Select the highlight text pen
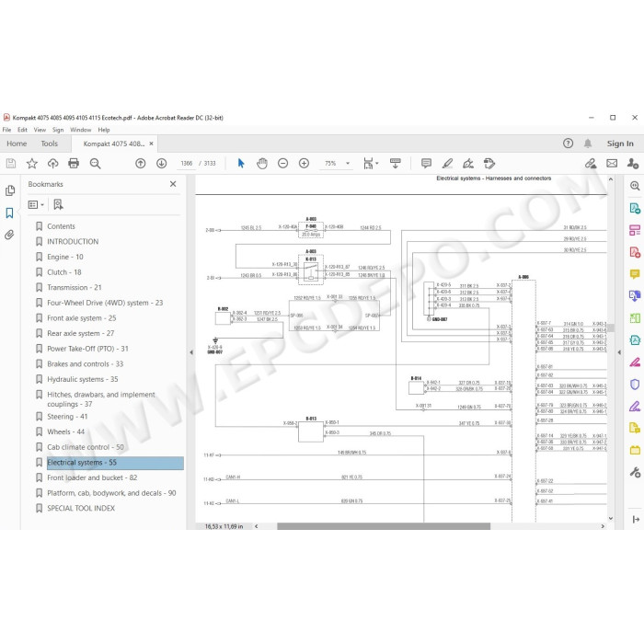 [447, 164]
